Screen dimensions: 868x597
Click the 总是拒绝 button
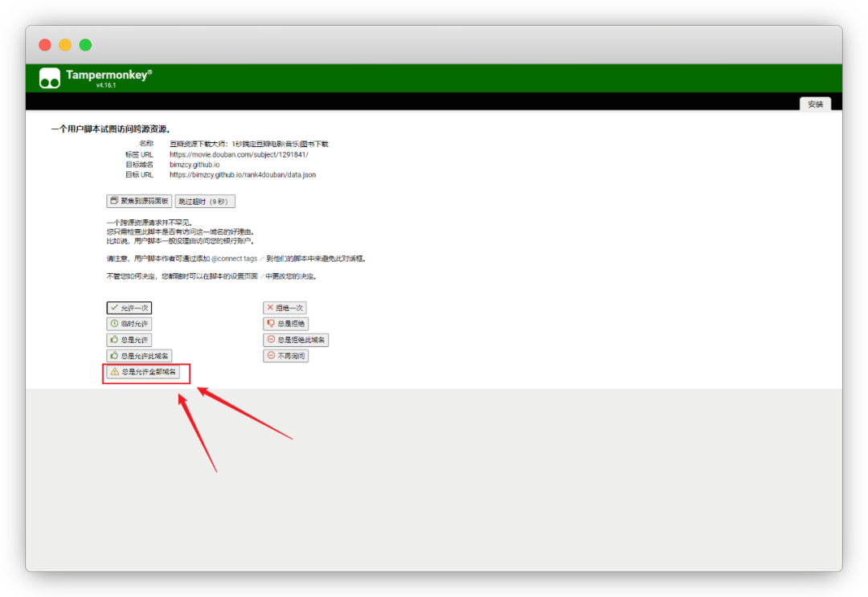(x=285, y=324)
